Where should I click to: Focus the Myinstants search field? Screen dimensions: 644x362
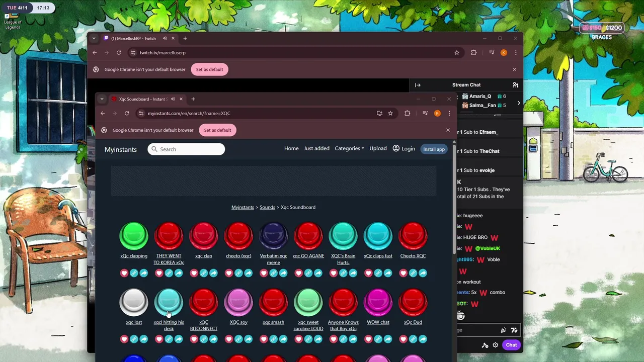pos(186,149)
